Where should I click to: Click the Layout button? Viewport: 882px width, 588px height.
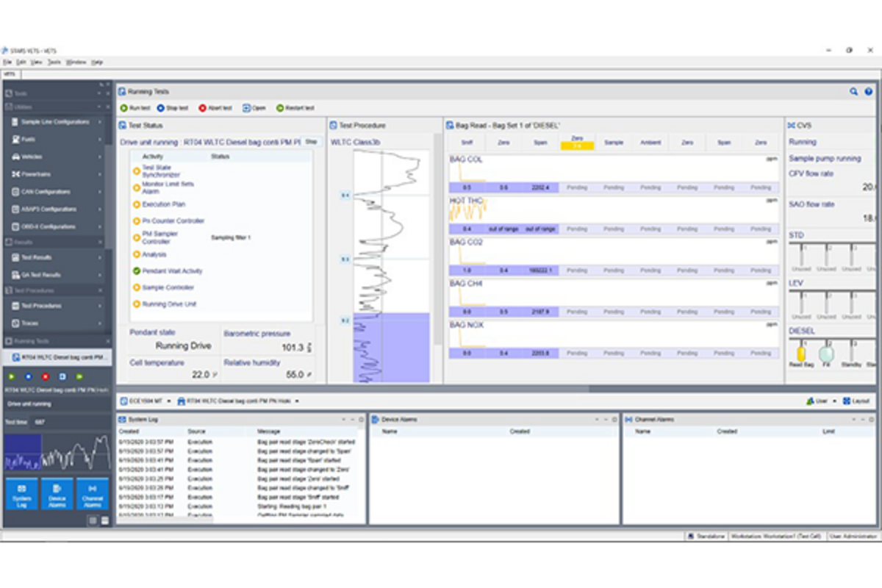point(856,401)
